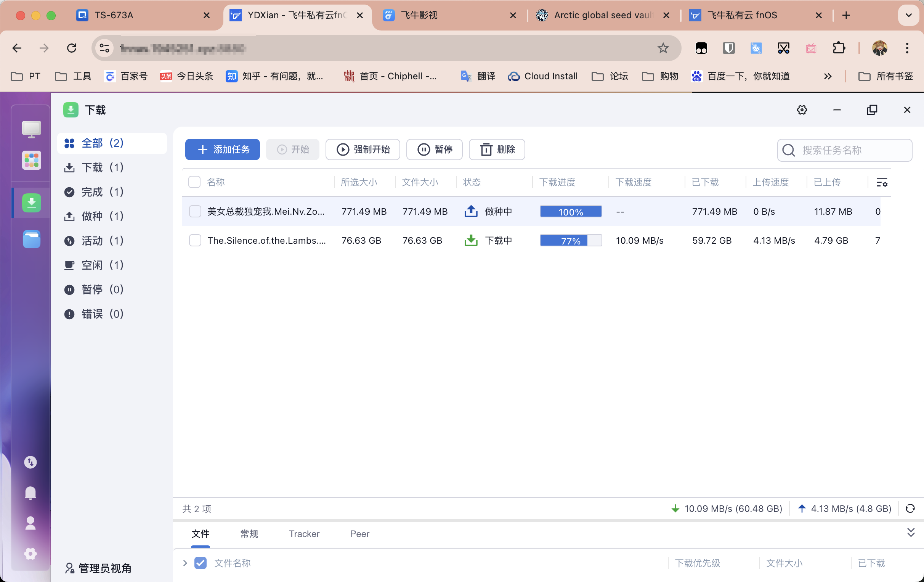Filter by 错误 (0) category
Screen dimensions: 924x582
(x=112, y=314)
